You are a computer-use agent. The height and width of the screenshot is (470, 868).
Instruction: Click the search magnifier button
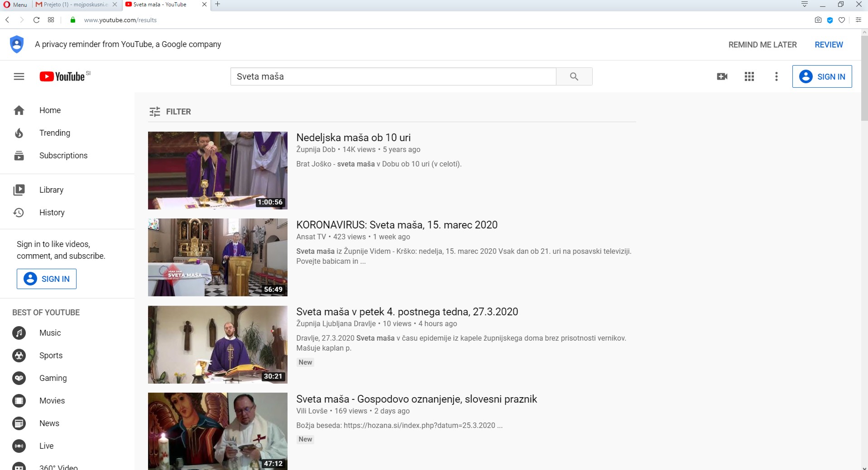pyautogui.click(x=574, y=76)
